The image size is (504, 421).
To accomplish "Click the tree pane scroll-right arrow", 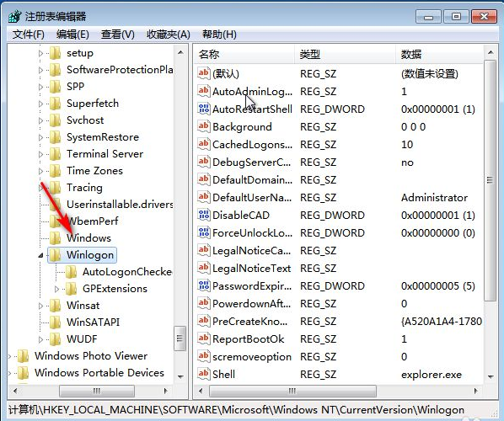I will (165, 391).
